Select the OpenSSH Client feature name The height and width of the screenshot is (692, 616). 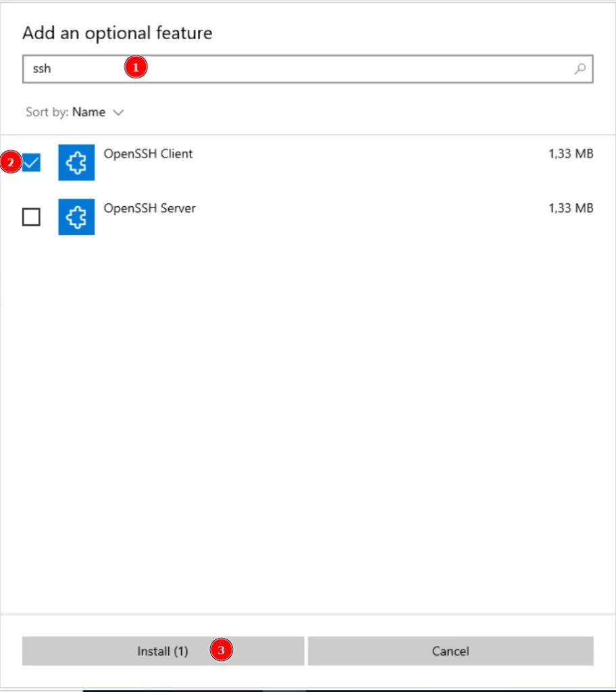(x=148, y=153)
